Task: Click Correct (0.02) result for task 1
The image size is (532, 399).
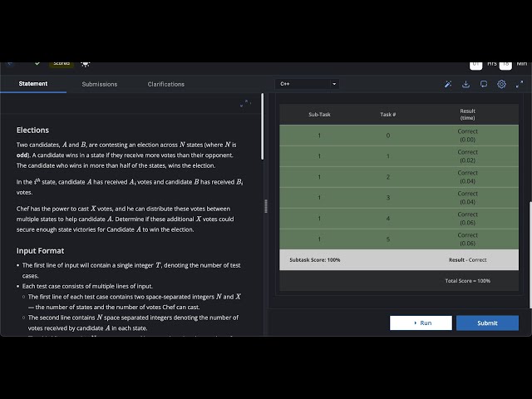Action: point(467,156)
